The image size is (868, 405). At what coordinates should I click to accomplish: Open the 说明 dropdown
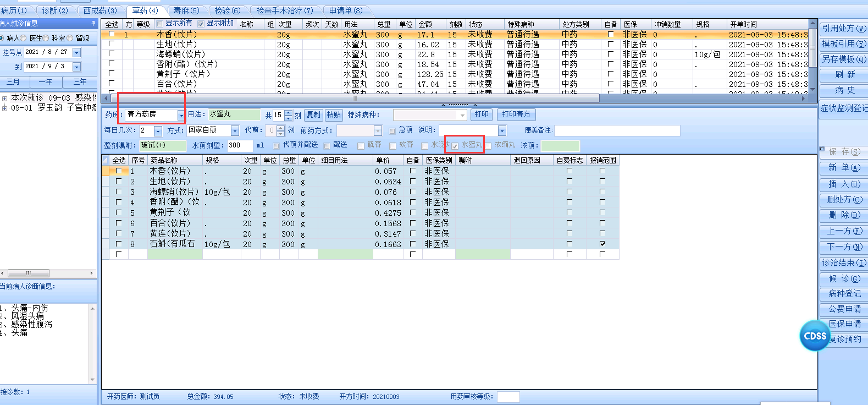(x=502, y=131)
